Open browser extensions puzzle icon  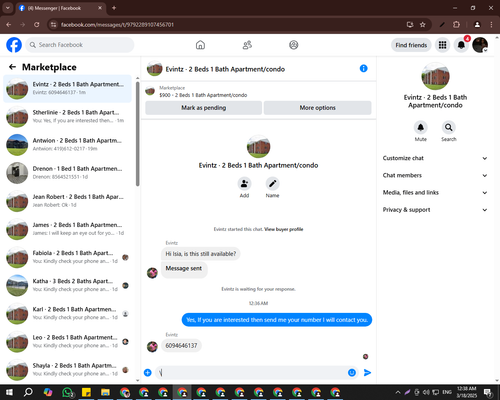(x=456, y=25)
